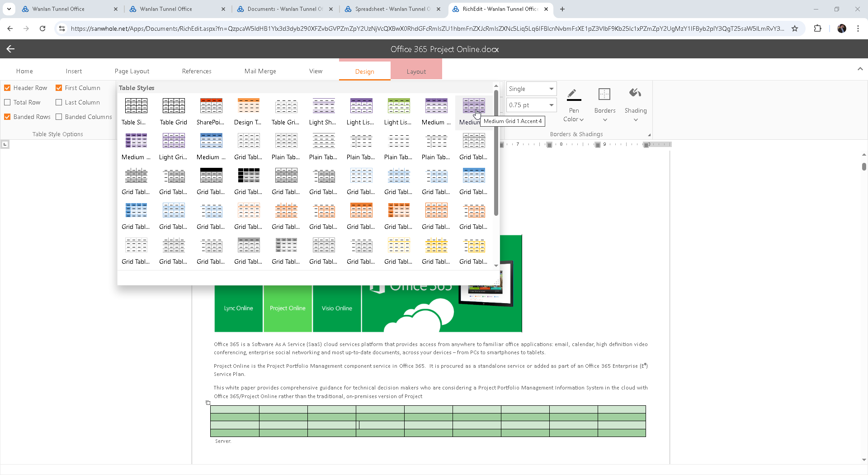Click the first cell of green table
Screen dimensions: 868x475
(x=235, y=409)
